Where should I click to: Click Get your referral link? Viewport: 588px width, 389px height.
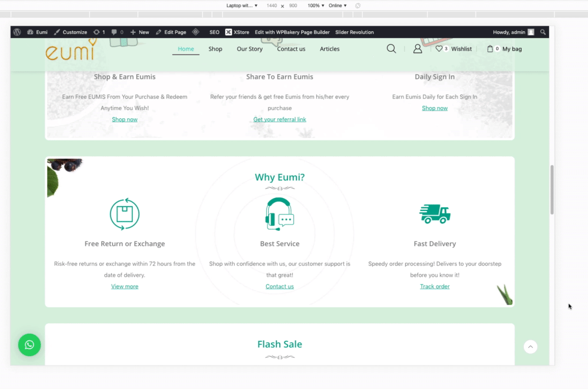[x=279, y=119]
